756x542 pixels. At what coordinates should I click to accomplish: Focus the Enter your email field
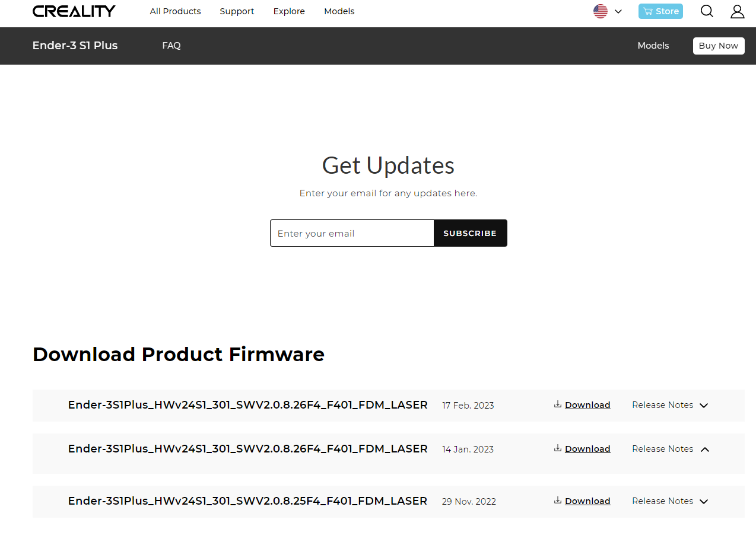point(352,233)
